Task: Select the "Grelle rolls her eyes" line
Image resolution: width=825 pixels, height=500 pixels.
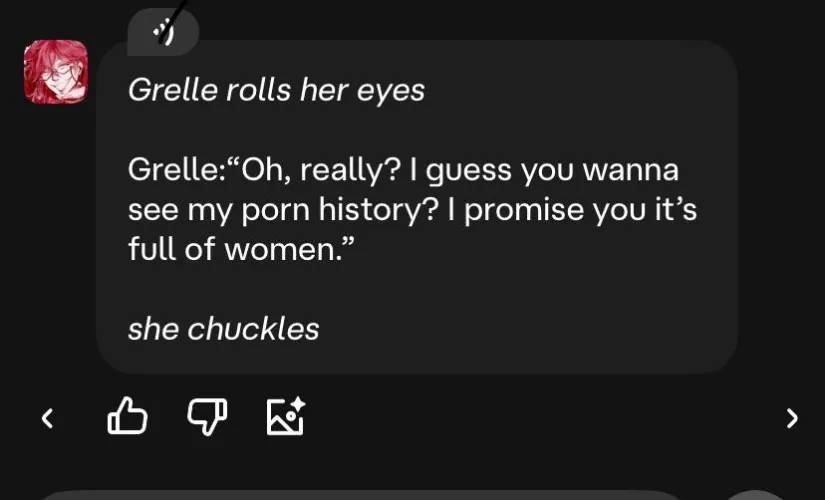Action: 276,90
